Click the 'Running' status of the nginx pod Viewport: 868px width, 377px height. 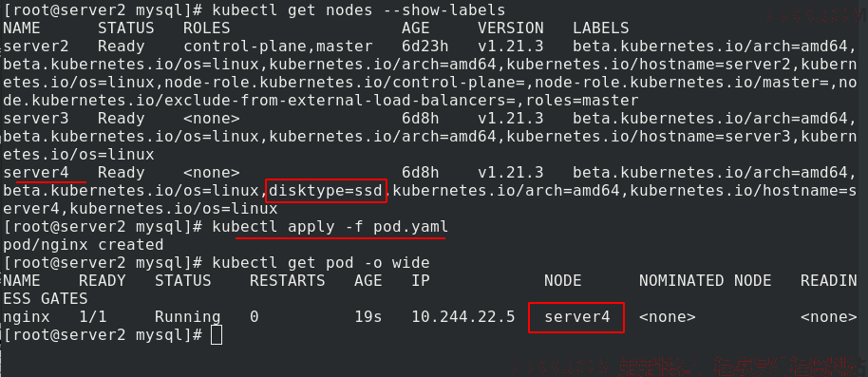(x=187, y=317)
